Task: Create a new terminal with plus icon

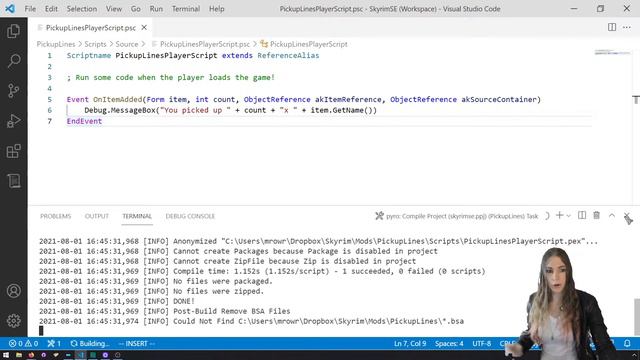Action: (x=560, y=216)
